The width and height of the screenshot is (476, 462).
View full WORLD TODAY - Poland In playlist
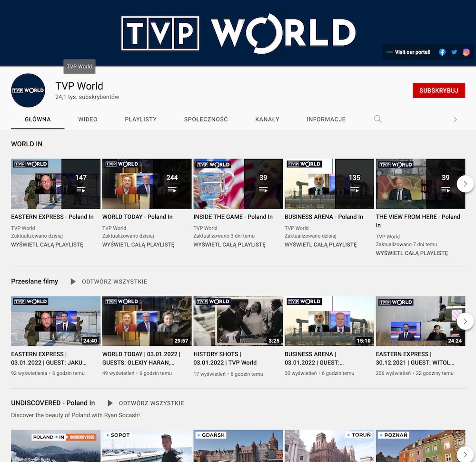(138, 244)
